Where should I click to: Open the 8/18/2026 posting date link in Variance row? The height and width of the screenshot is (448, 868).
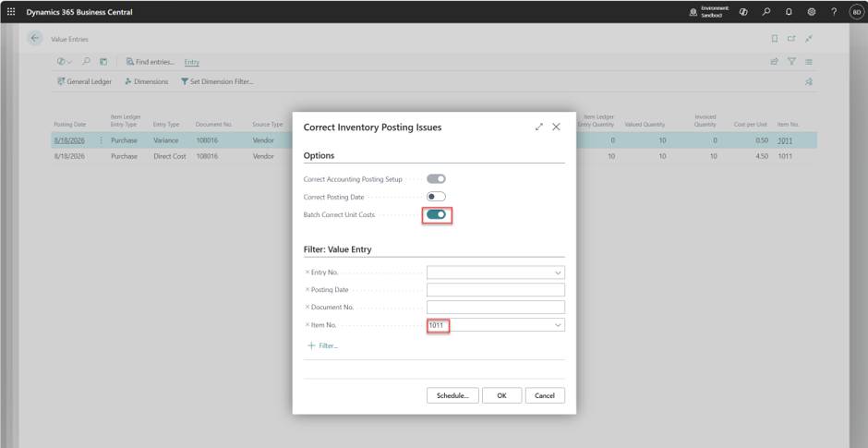coord(69,140)
